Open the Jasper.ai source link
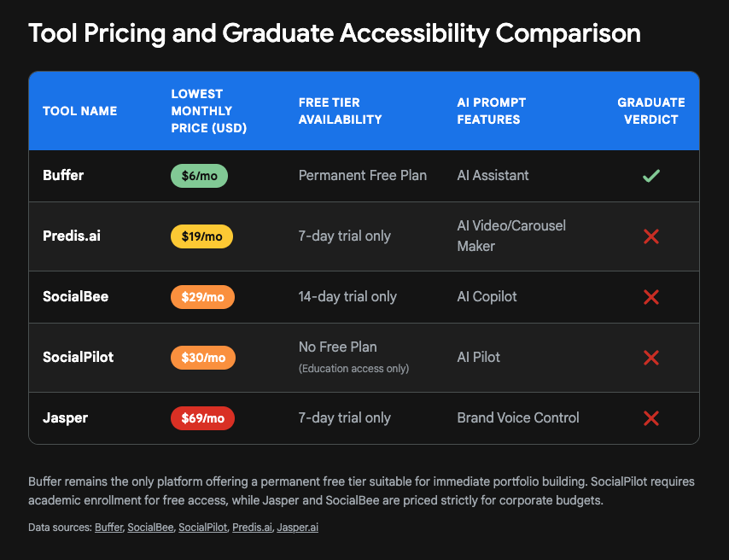Screen dimensions: 729x560 (x=298, y=528)
